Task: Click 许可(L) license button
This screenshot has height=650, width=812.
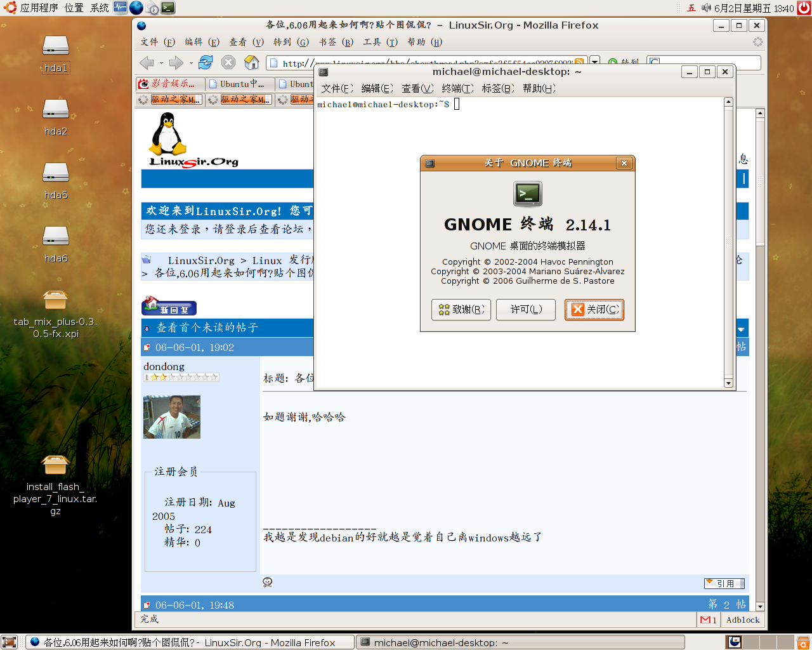Action: (x=526, y=310)
